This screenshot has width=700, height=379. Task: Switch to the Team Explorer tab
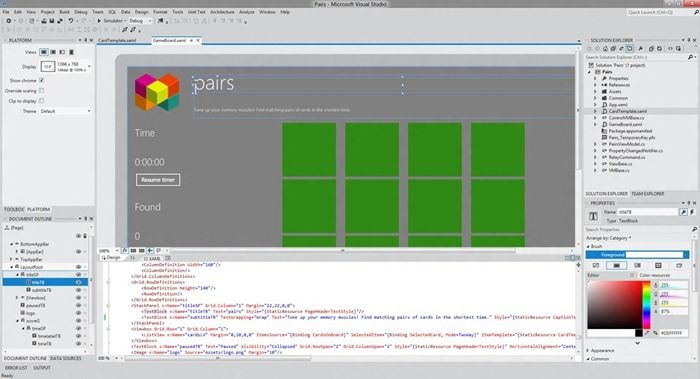click(647, 194)
